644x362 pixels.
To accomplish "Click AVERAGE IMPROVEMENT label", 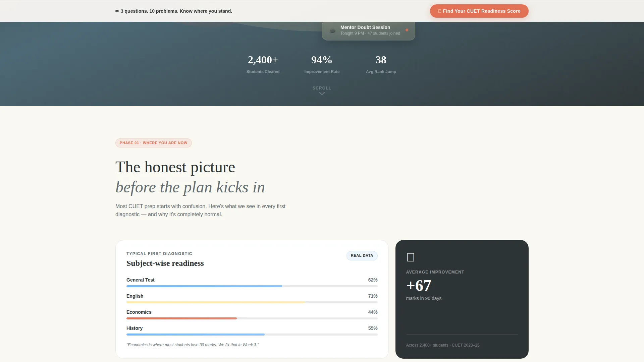I will tap(435, 272).
